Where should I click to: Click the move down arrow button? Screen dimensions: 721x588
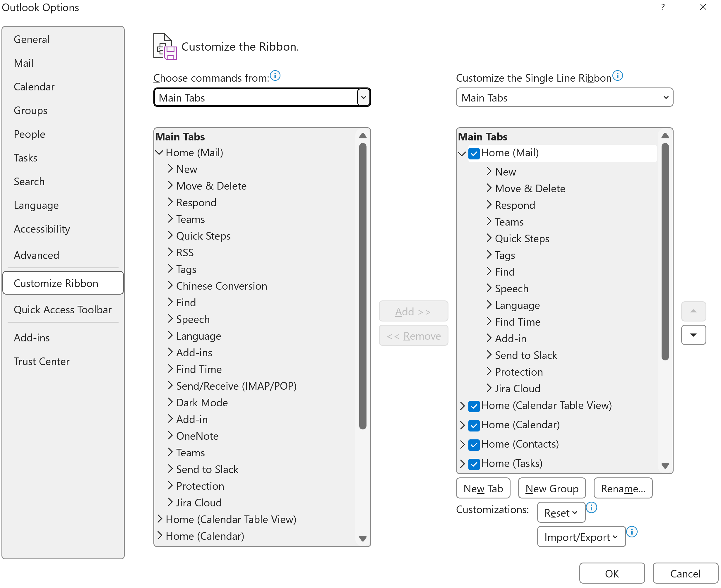click(693, 335)
